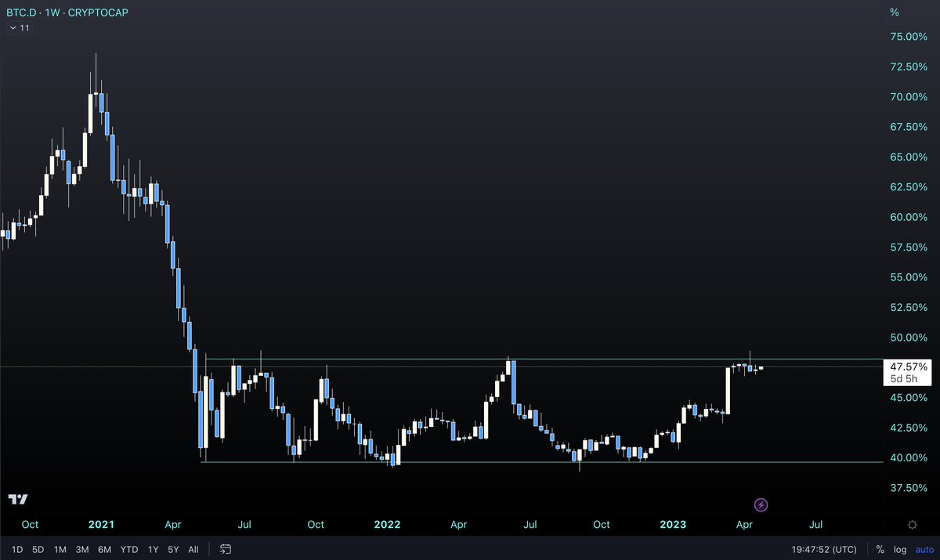Click the 75.00% price axis label
This screenshot has height=560, width=940.
click(909, 37)
